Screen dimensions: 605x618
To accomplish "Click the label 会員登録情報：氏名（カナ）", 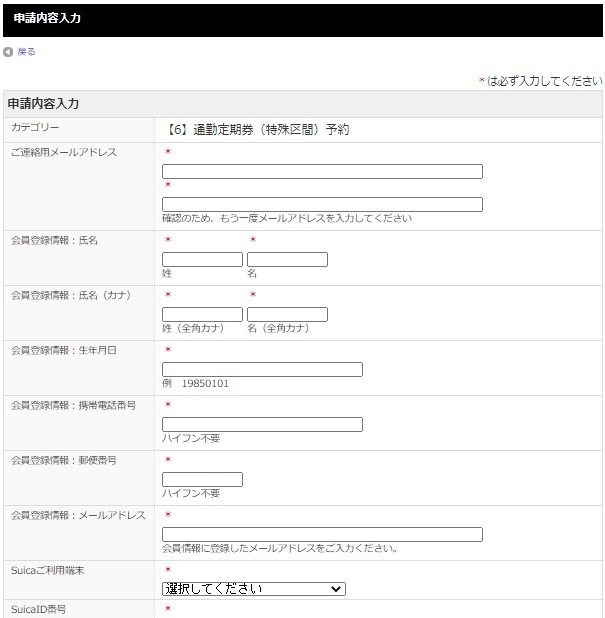I will pos(71,295).
